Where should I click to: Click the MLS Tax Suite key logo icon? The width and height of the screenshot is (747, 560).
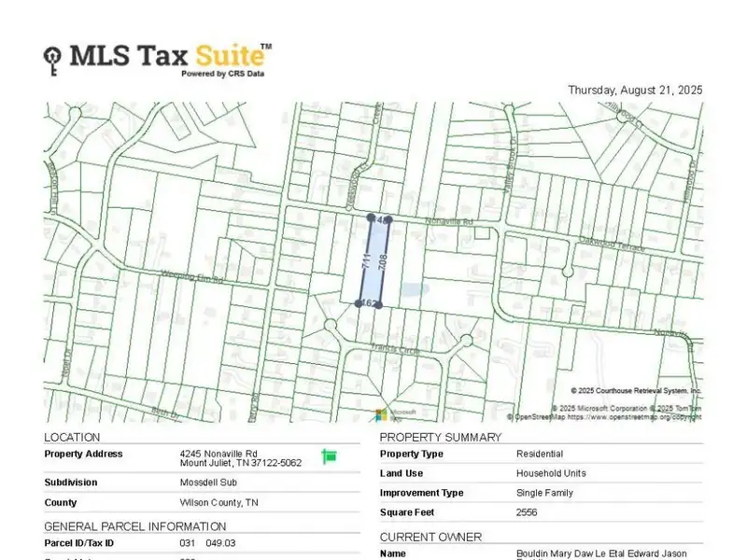tap(54, 61)
